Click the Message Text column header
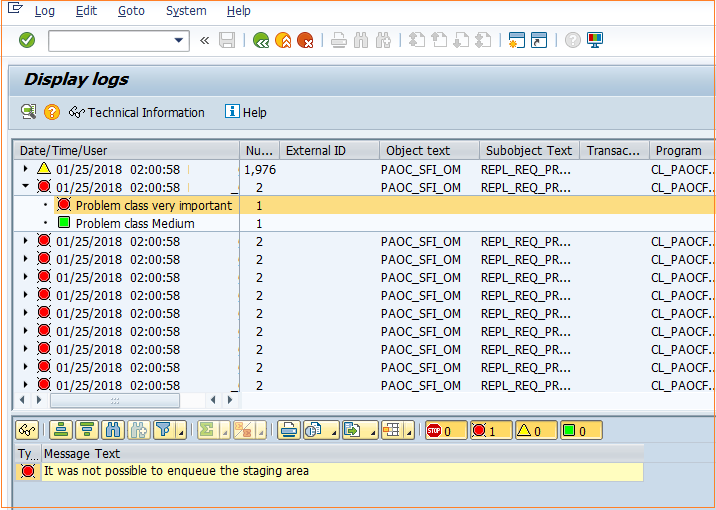The width and height of the screenshot is (716, 510). (342, 453)
